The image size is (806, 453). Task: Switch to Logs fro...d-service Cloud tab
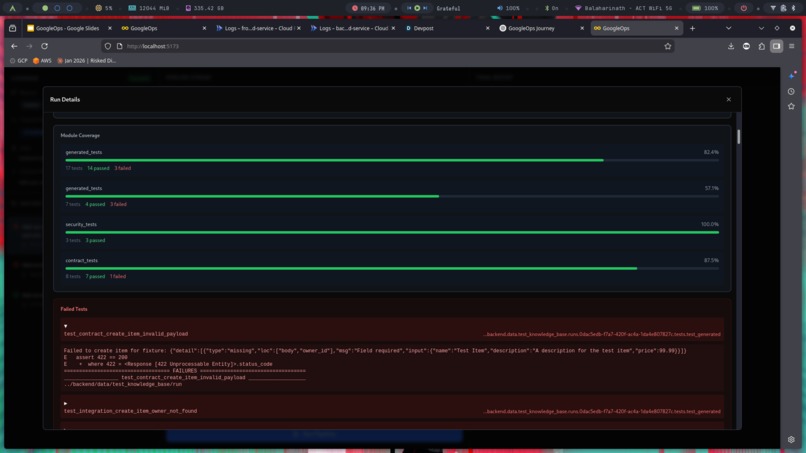tap(258, 28)
